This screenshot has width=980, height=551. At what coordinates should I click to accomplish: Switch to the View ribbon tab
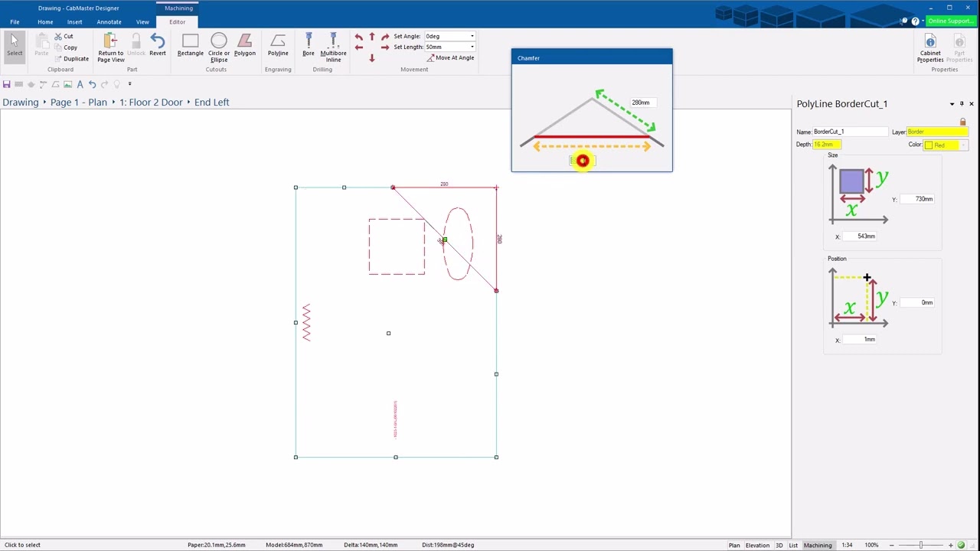tap(142, 21)
